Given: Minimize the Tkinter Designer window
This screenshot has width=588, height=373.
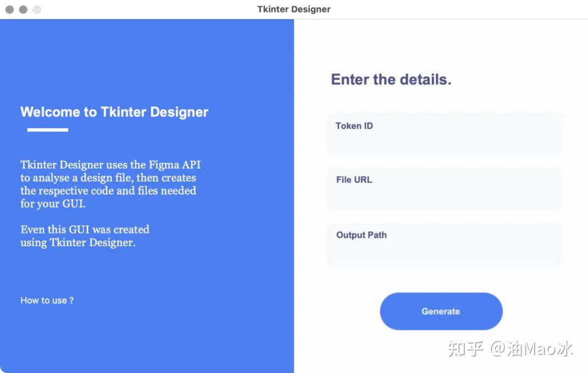Looking at the screenshot, I should pos(23,9).
